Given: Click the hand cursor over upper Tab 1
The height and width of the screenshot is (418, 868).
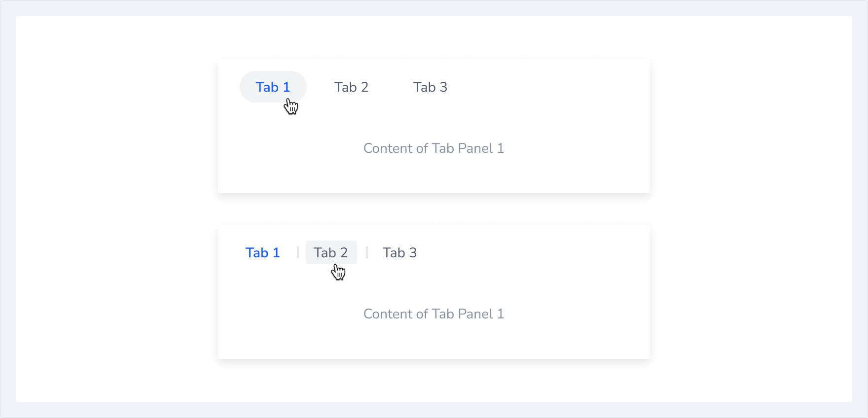Looking at the screenshot, I should tap(291, 106).
